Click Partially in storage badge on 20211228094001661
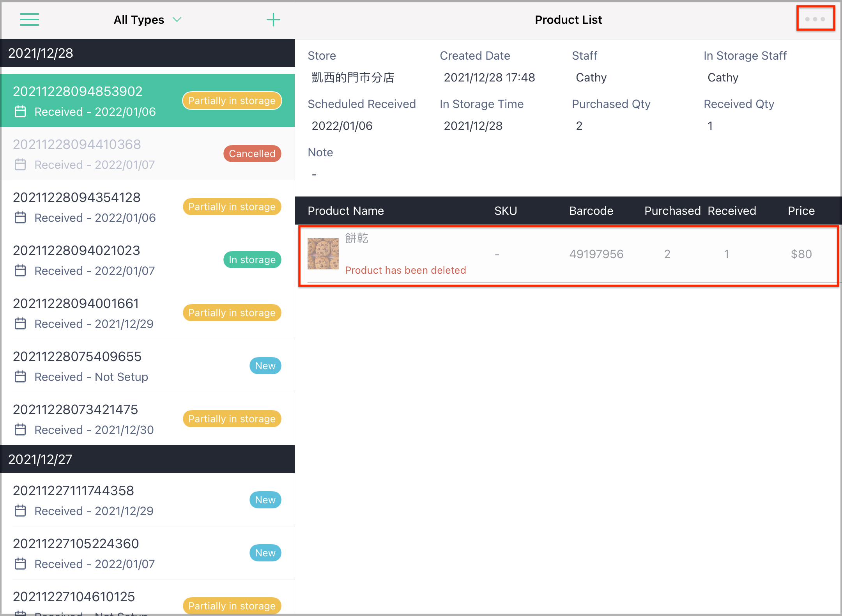The image size is (842, 616). (x=232, y=313)
